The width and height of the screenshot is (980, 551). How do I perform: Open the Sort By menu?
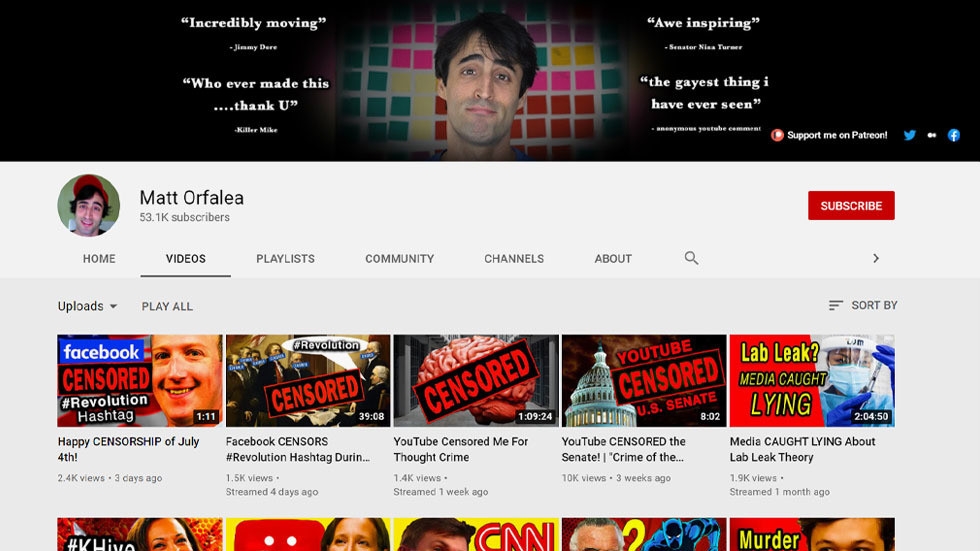coord(862,305)
